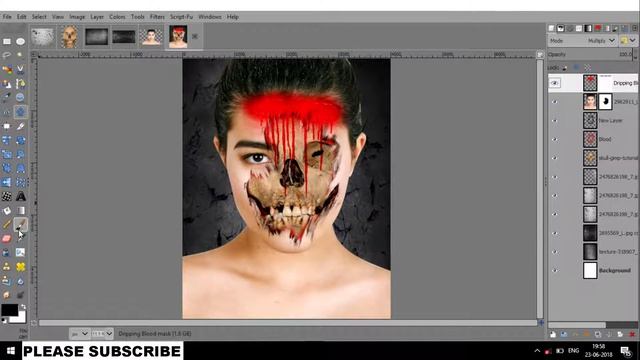Select the Rotate tool
Screen dimensions: 640x360
click(x=20, y=140)
